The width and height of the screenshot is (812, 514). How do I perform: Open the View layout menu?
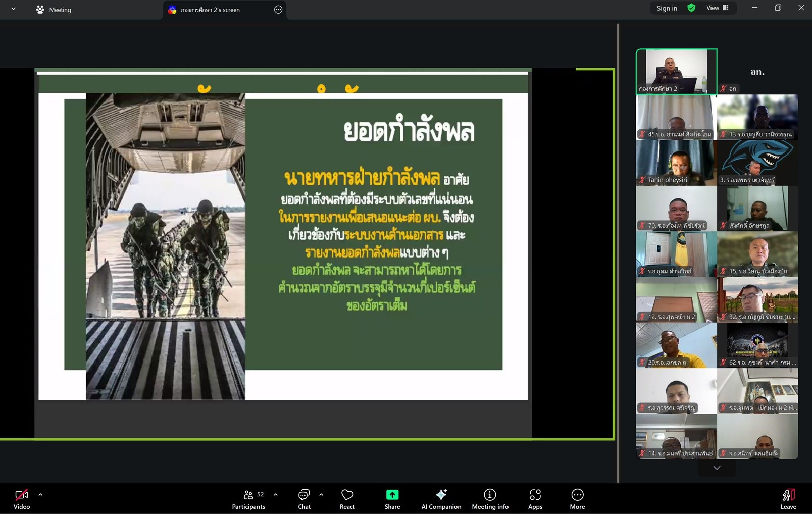click(x=717, y=8)
